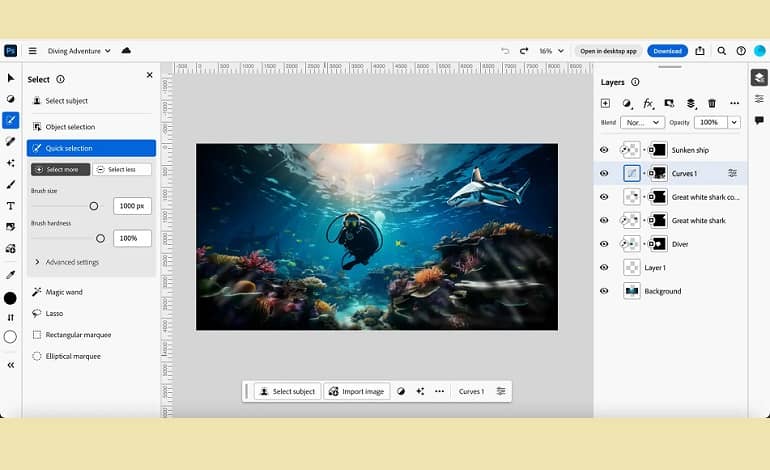The height and width of the screenshot is (470, 770).
Task: Select the Type tool
Action: coord(10,206)
